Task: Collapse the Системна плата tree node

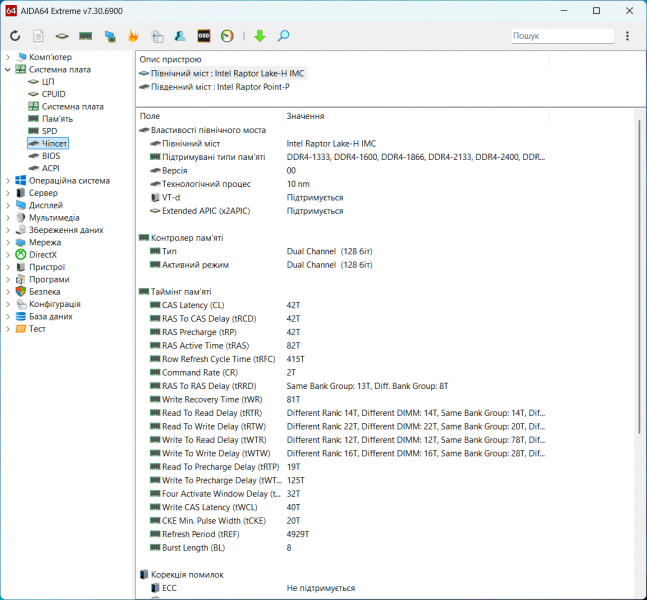Action: [x=8, y=69]
